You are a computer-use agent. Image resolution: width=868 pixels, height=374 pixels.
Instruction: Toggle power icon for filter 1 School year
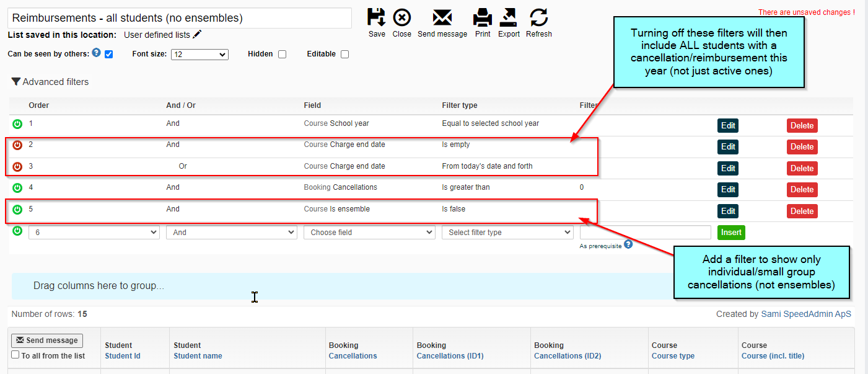[x=17, y=124]
